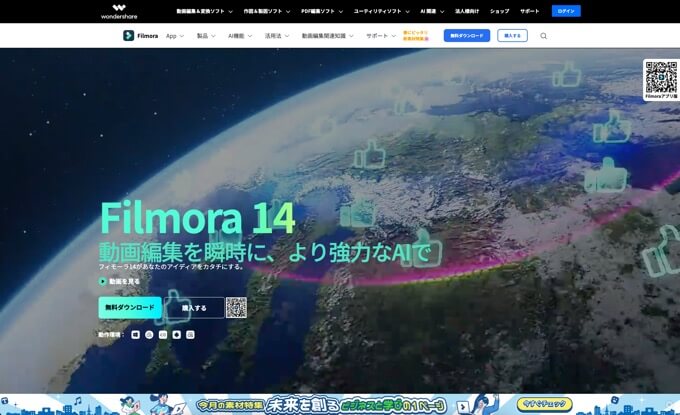Click 今すぐチェック banner button
680x415 pixels.
(544, 404)
